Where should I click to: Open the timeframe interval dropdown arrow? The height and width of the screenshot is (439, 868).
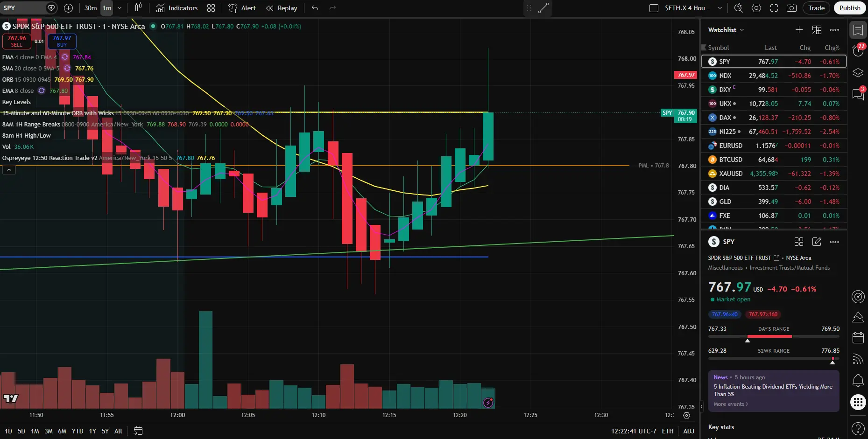pyautogui.click(x=120, y=8)
